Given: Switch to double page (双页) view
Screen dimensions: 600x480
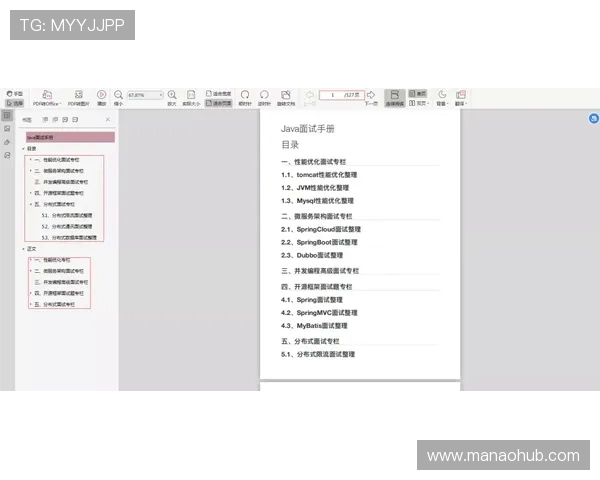Looking at the screenshot, I should pos(418,103).
